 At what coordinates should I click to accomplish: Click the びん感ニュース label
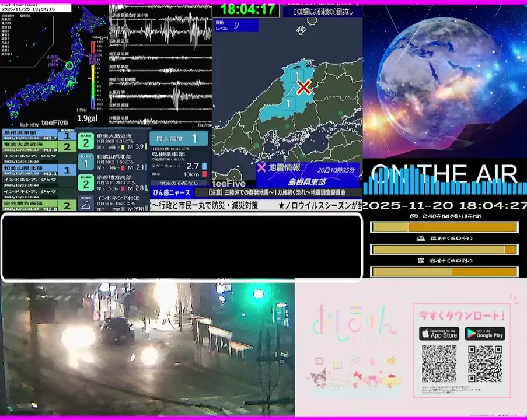(172, 193)
